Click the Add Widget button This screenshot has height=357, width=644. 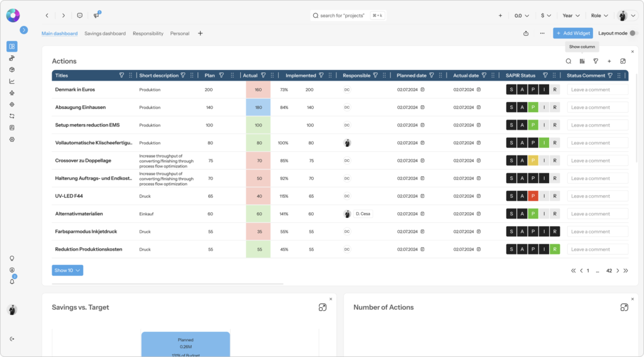click(572, 33)
